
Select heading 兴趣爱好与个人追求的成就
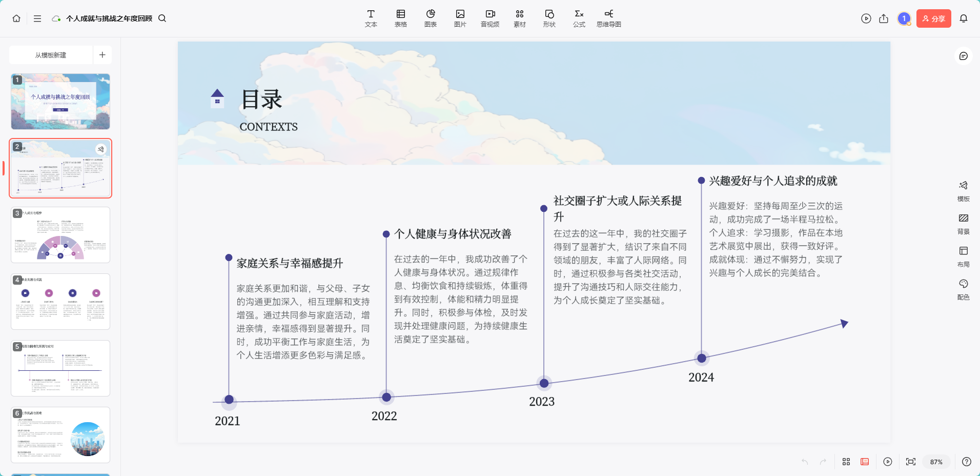773,181
